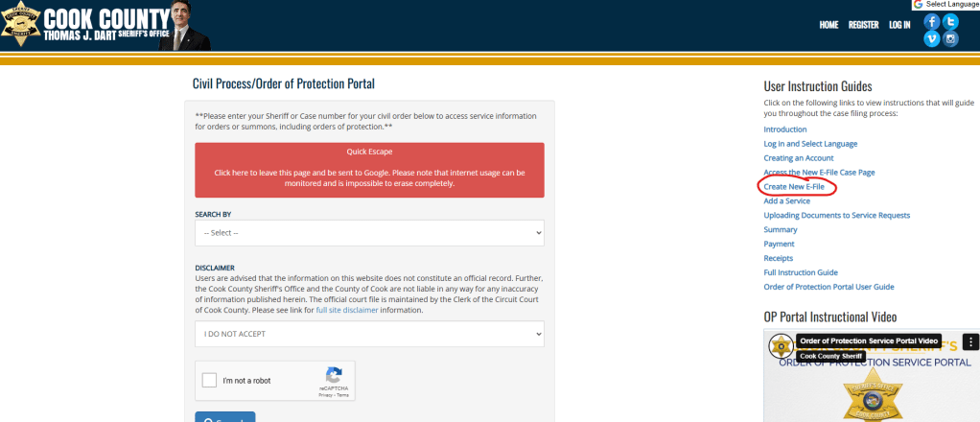Click the reCAPTCHA logo icon
The height and width of the screenshot is (422, 980).
pyautogui.click(x=334, y=375)
